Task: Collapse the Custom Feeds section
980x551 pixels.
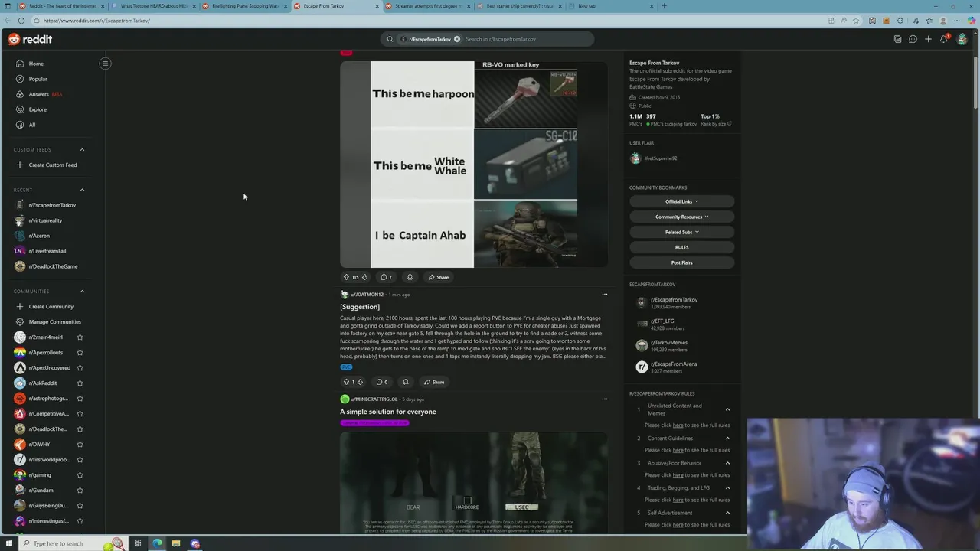Action: coord(82,149)
